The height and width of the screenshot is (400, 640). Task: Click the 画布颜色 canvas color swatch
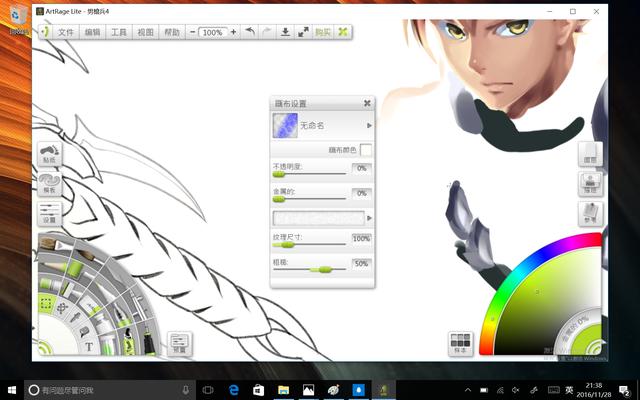point(366,150)
